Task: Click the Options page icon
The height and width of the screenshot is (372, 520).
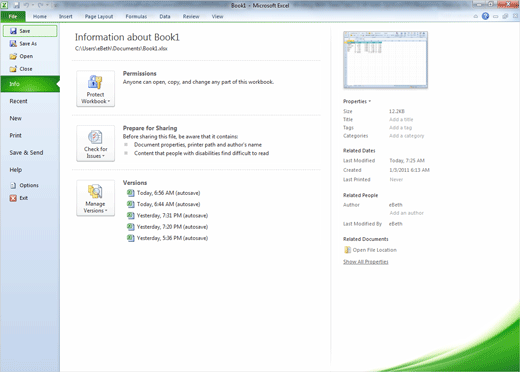Action: coord(13,185)
